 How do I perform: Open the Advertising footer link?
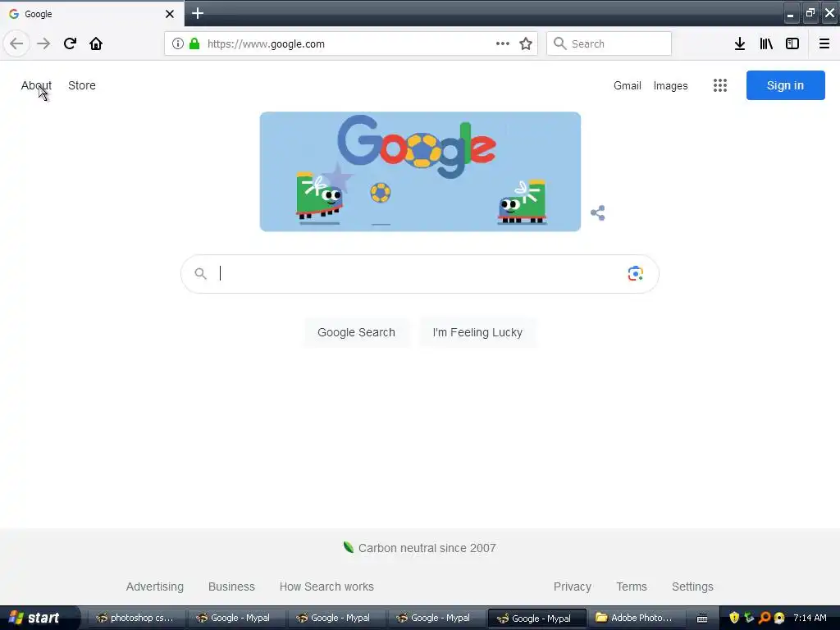tap(155, 587)
